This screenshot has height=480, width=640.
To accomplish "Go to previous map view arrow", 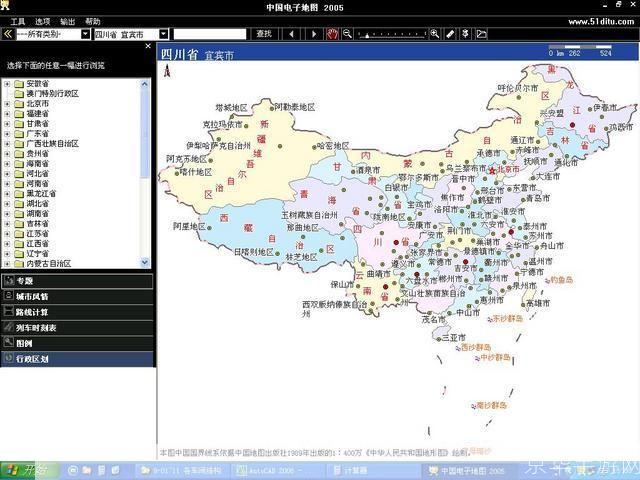I will (291, 34).
